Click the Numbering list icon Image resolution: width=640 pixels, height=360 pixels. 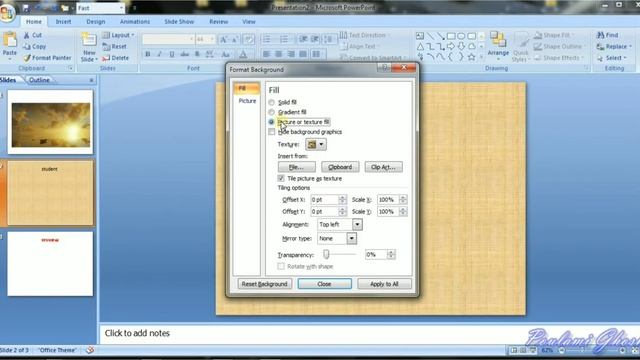pyautogui.click(x=284, y=39)
